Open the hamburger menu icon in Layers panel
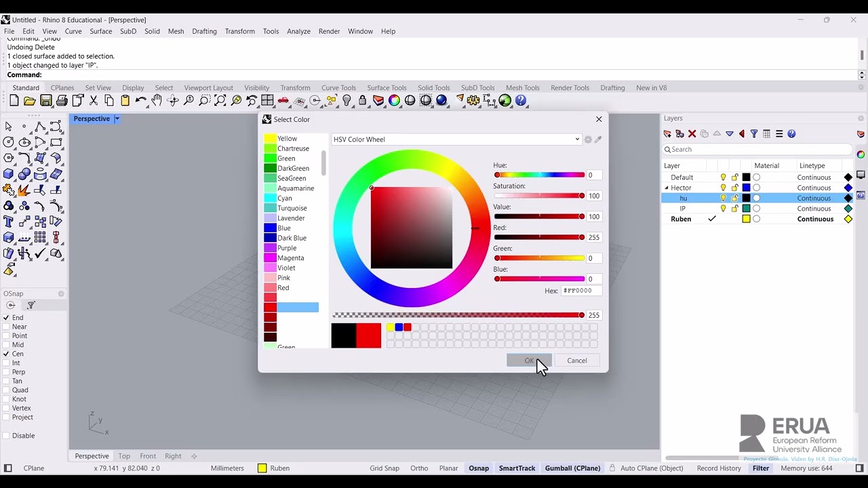Image resolution: width=868 pixels, height=488 pixels. (x=779, y=134)
